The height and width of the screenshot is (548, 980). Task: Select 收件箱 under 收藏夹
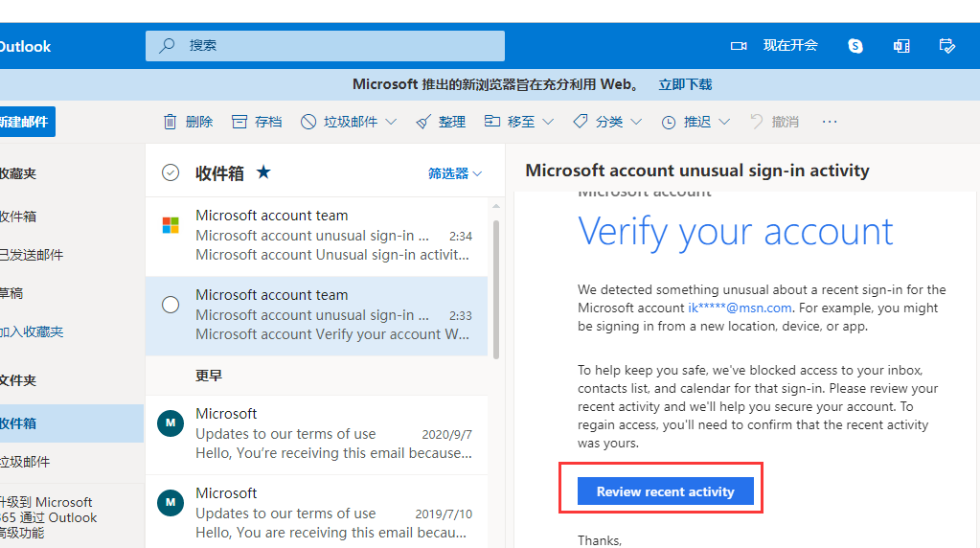(18, 217)
